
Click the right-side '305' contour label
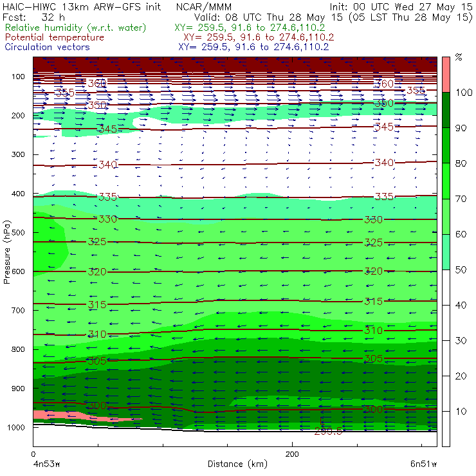(x=373, y=359)
